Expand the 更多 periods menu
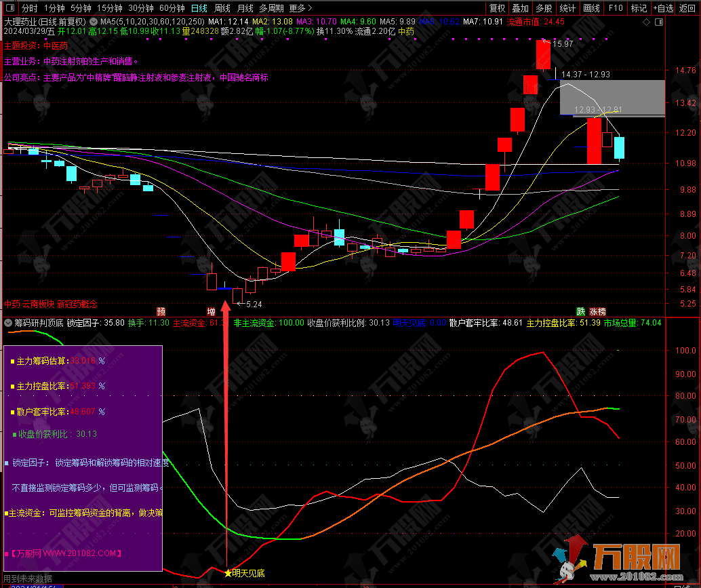This screenshot has height=588, width=701. (x=300, y=8)
